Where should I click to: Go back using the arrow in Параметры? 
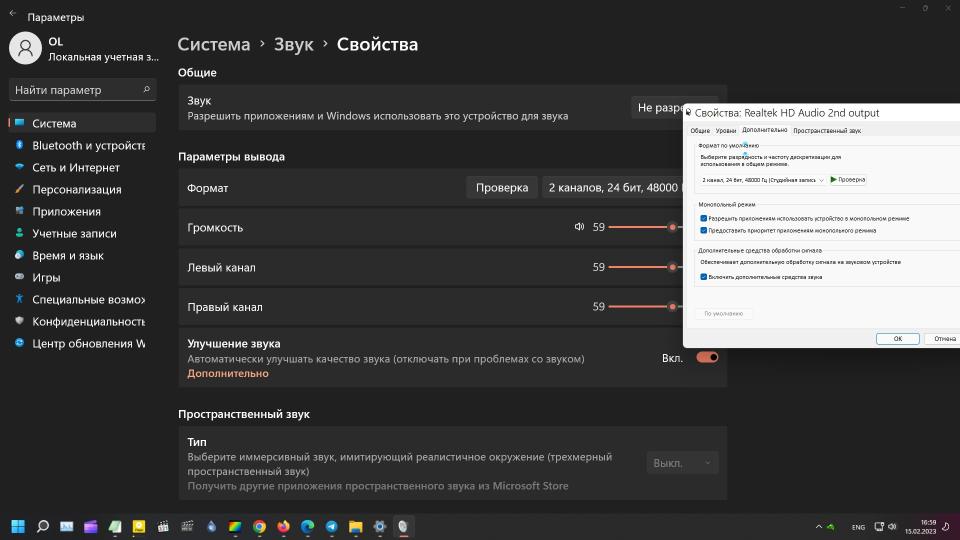coord(13,14)
